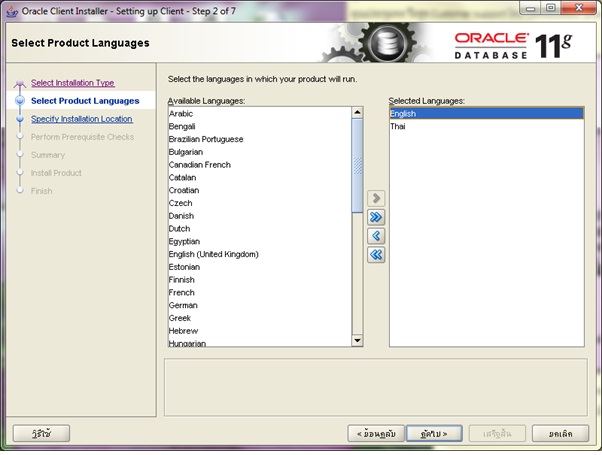Select English in Selected Languages list

(486, 114)
